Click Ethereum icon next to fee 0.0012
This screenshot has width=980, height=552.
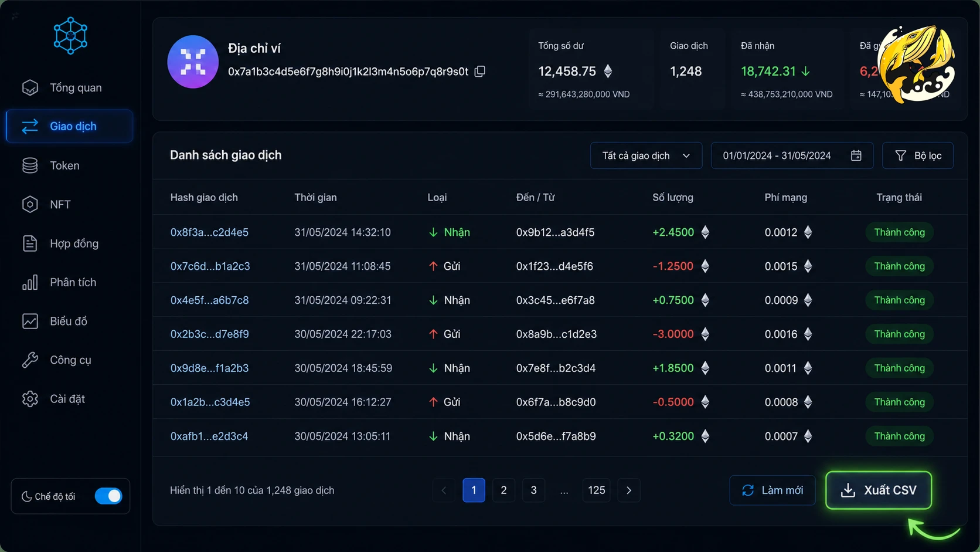click(808, 232)
